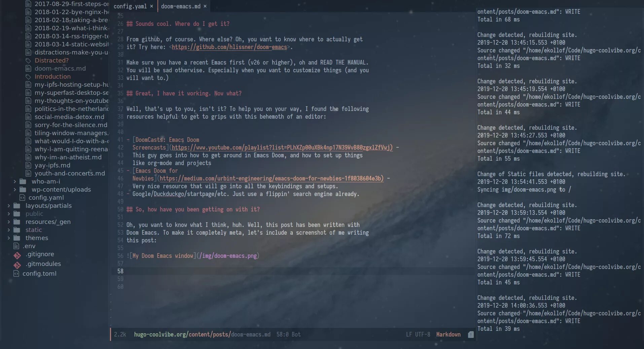Click heading "So, how have you been getting on"
This screenshot has height=349, width=644.
pos(193,209)
